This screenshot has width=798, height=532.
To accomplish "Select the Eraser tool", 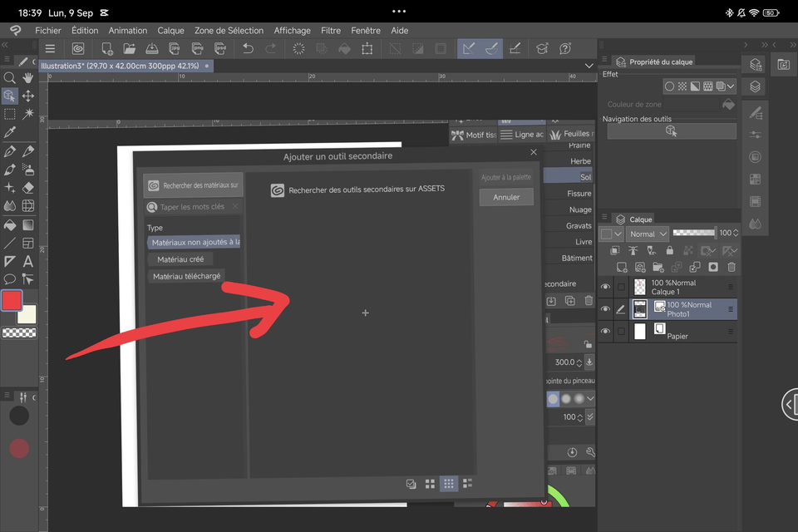I will pyautogui.click(x=28, y=188).
